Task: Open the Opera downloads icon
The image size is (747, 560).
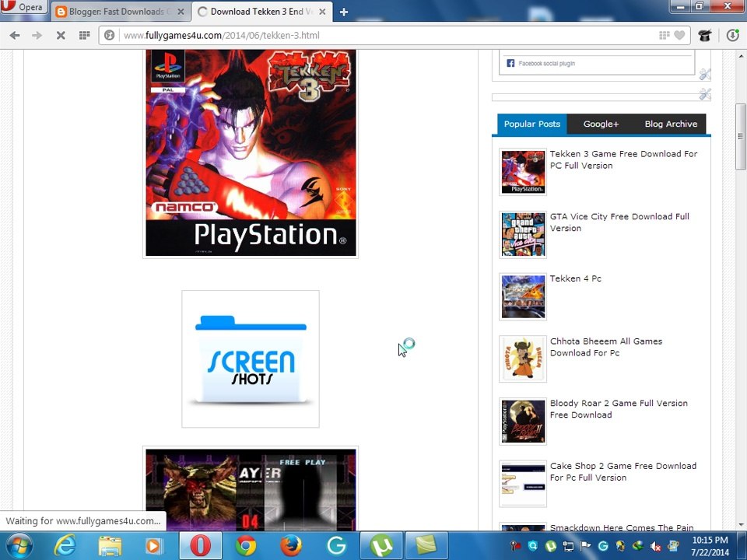Action: pos(733,35)
